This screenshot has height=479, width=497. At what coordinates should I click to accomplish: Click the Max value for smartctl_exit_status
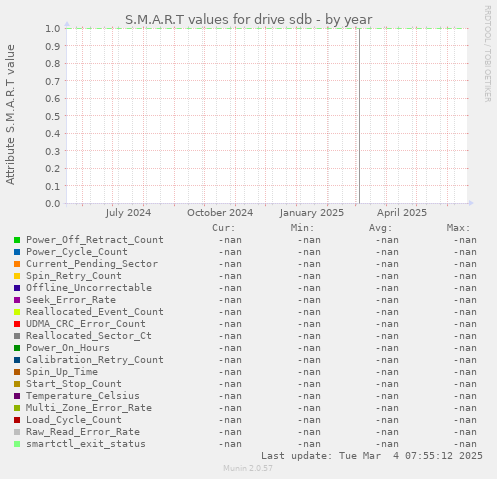[465, 444]
